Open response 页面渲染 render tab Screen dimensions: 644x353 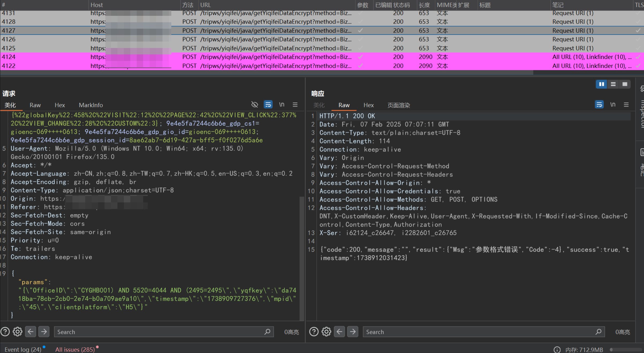point(399,105)
